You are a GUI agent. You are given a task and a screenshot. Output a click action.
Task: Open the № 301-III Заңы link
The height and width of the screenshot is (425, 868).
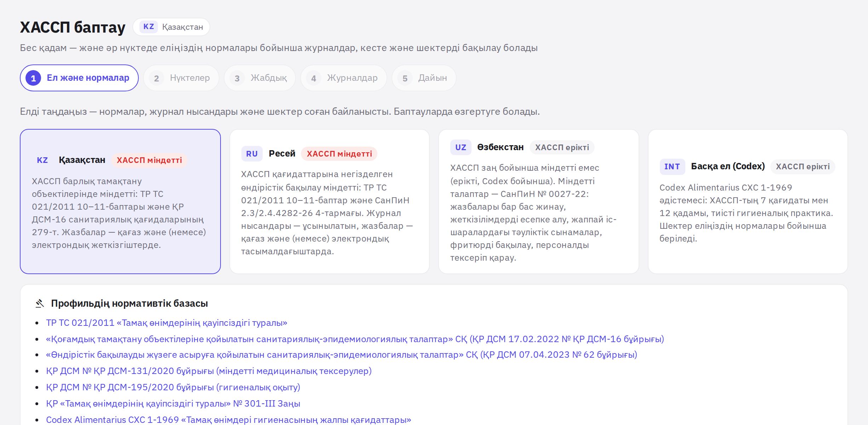[173, 404]
